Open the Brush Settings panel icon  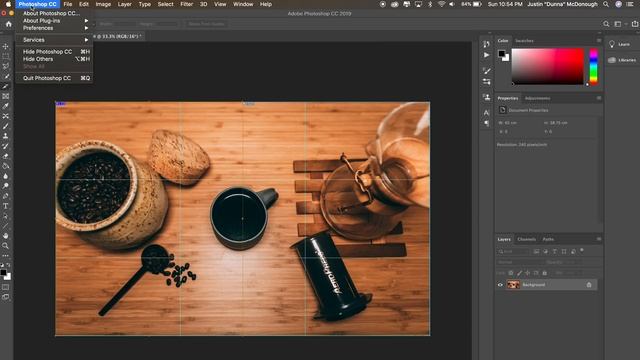(x=487, y=82)
